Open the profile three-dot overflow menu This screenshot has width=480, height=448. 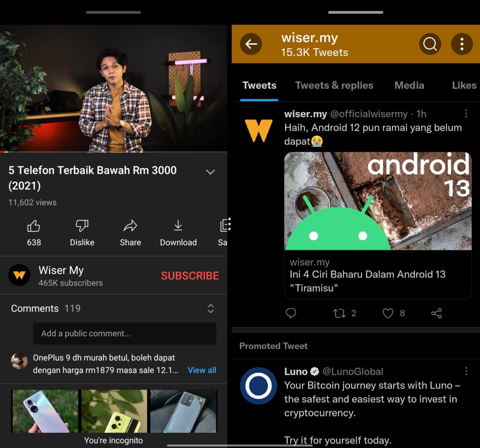click(x=462, y=44)
